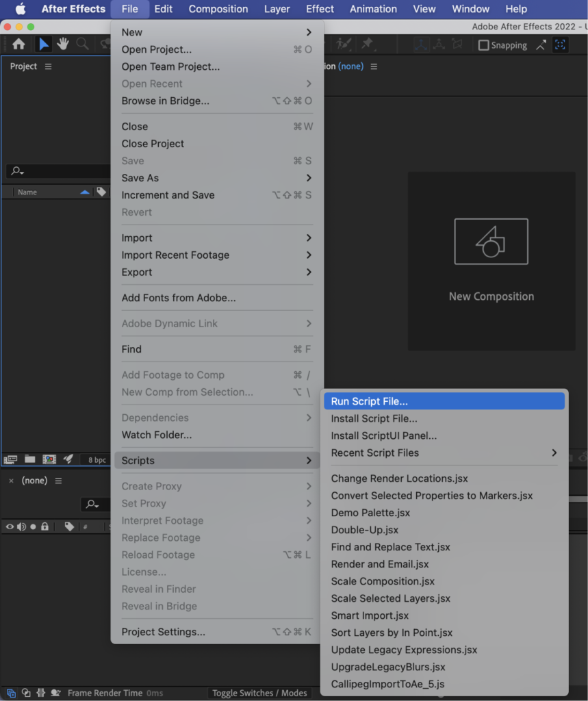The width and height of the screenshot is (588, 701).
Task: Choose Increment and Save
Action: point(217,195)
